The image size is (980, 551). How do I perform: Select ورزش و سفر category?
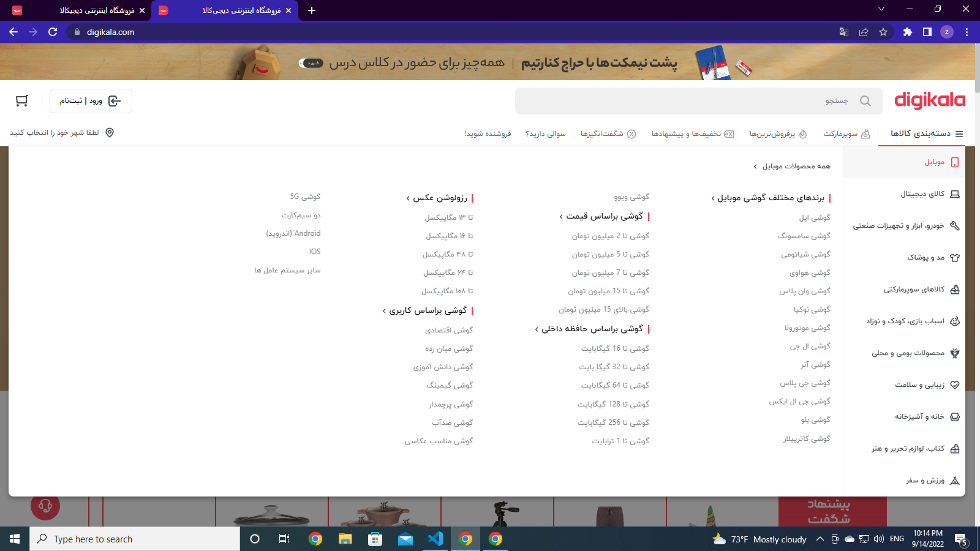click(904, 481)
